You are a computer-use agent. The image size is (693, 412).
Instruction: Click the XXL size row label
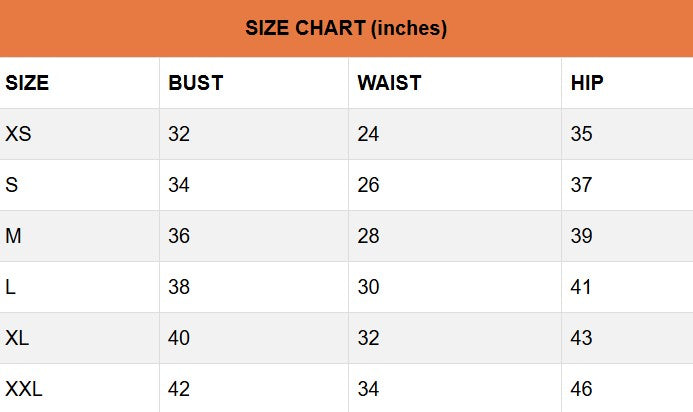(x=24, y=389)
